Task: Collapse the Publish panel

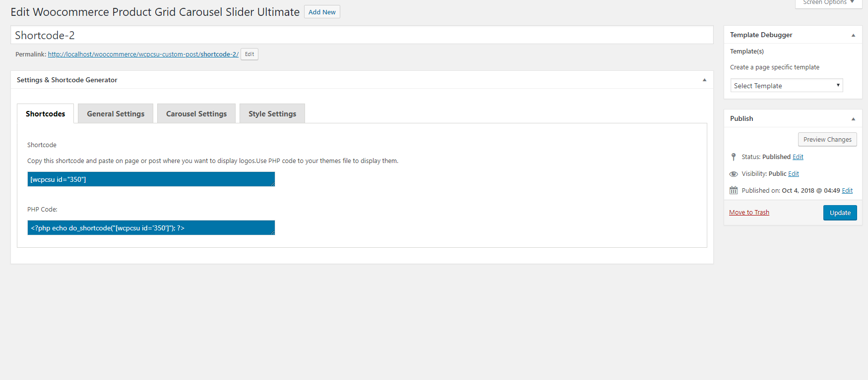Action: (x=853, y=119)
